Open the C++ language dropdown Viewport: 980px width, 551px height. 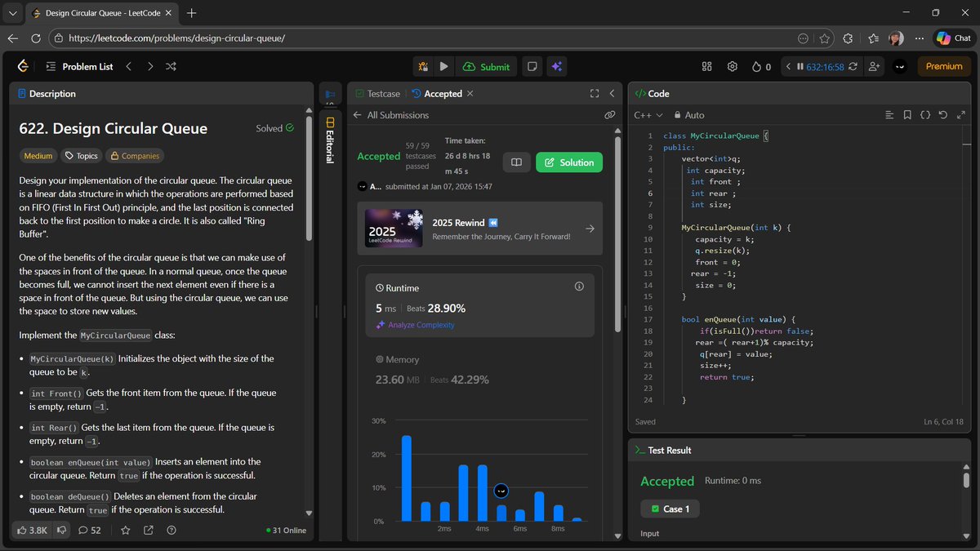pyautogui.click(x=648, y=115)
